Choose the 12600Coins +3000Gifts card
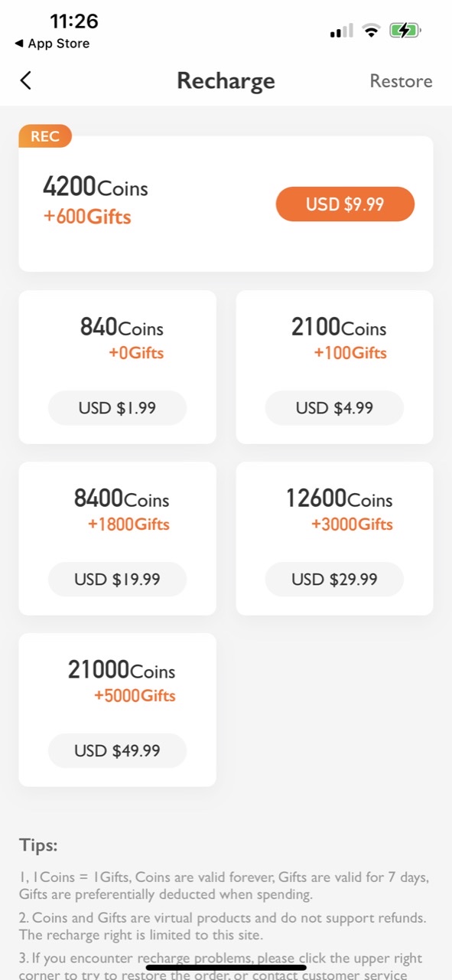Image resolution: width=452 pixels, height=980 pixels. coord(334,538)
